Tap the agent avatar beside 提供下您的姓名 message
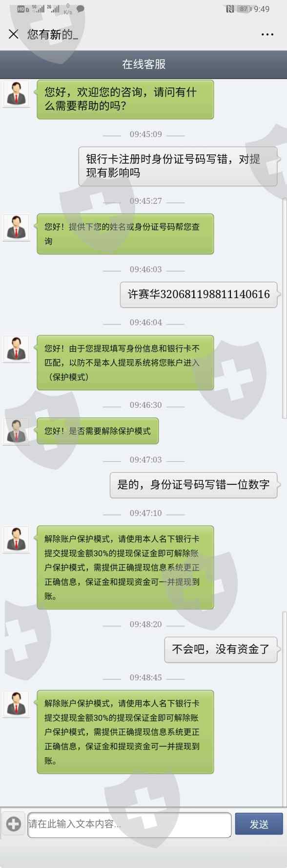 coord(17,227)
